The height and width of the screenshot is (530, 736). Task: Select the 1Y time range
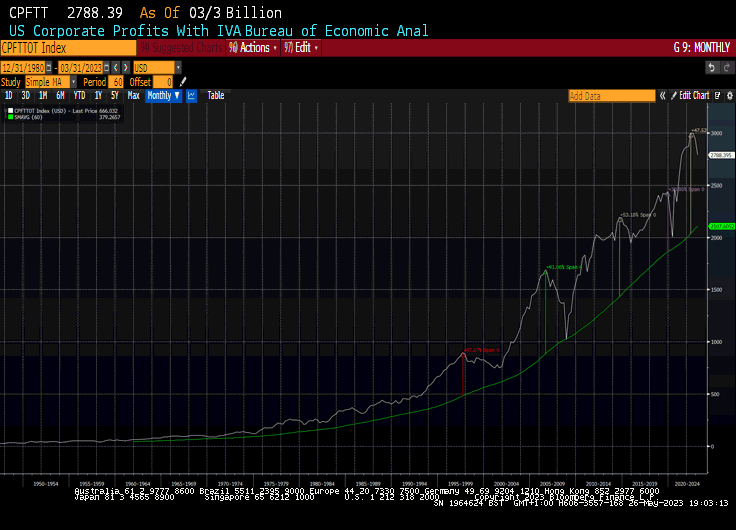(x=98, y=96)
